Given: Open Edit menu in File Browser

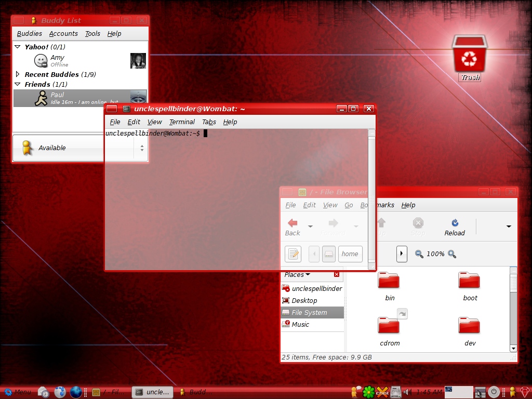Looking at the screenshot, I should click(309, 205).
